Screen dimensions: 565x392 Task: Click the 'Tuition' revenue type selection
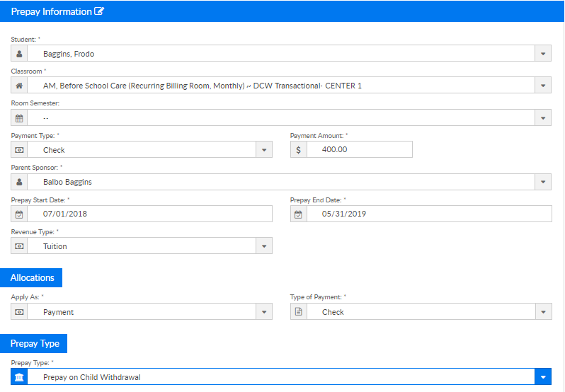(x=55, y=246)
